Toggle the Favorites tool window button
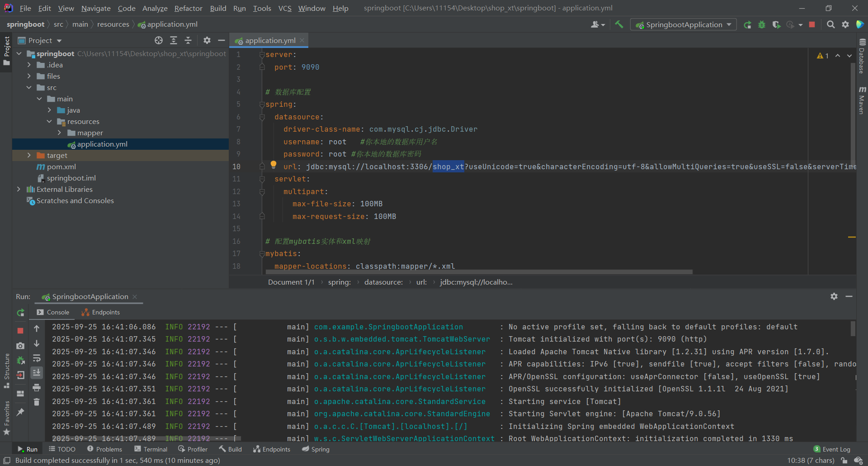The height and width of the screenshot is (466, 868). [6, 418]
